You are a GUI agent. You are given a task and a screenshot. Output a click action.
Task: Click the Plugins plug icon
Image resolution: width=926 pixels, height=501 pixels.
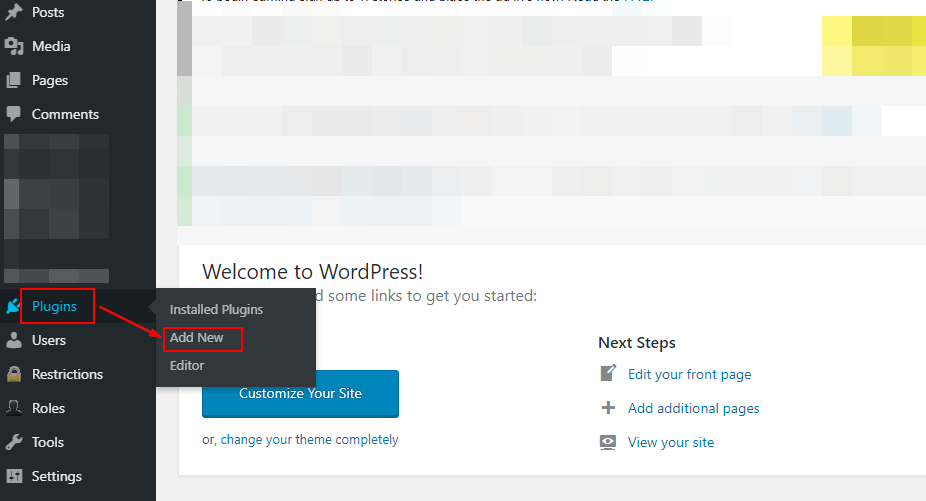(x=13, y=306)
